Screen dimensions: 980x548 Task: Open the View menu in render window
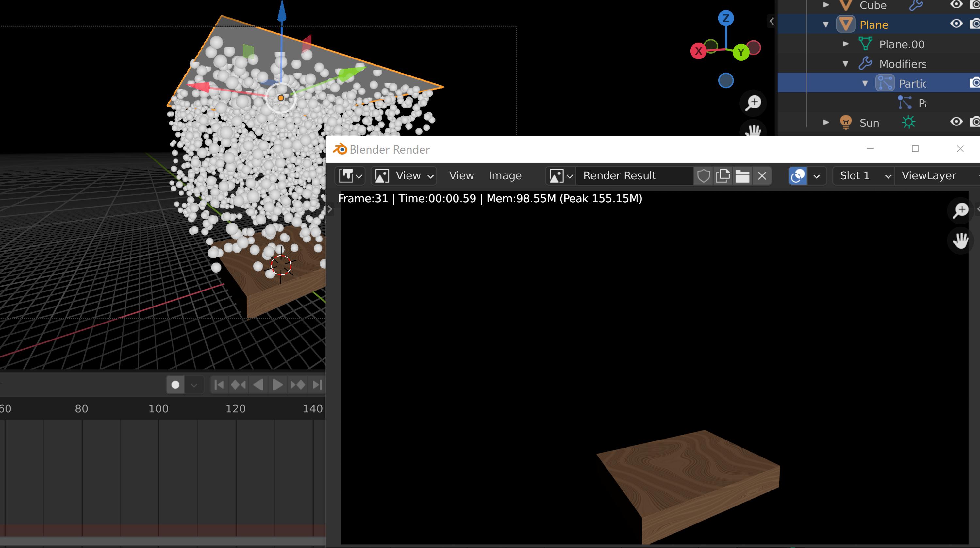[x=462, y=176]
